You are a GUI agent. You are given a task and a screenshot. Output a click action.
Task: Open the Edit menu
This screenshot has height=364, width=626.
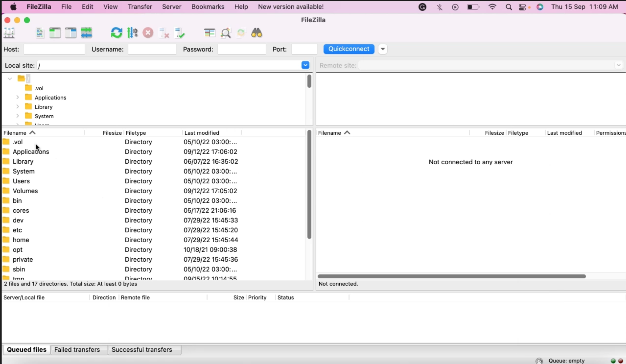[87, 7]
